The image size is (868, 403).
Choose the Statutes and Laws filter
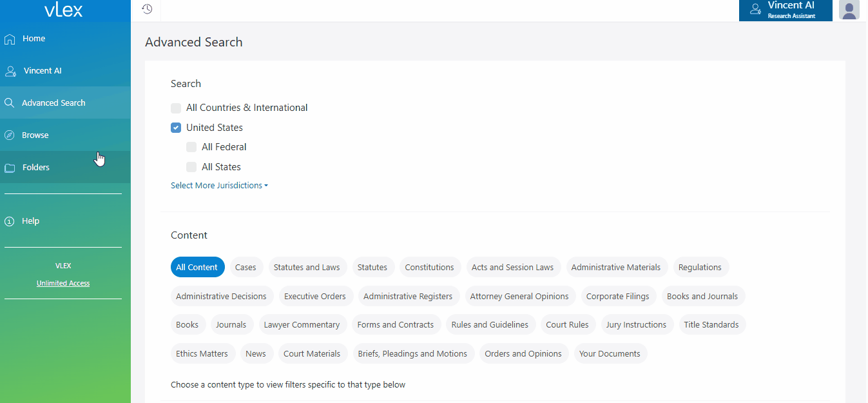click(x=307, y=267)
